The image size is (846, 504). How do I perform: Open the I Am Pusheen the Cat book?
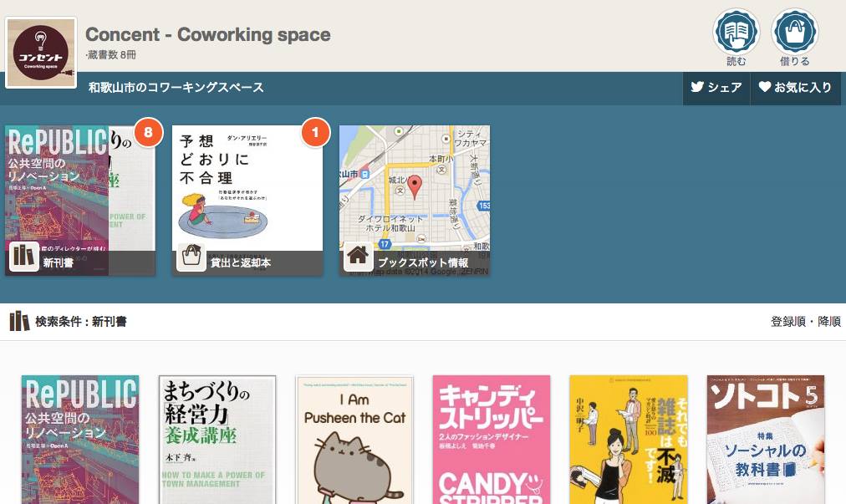(354, 439)
